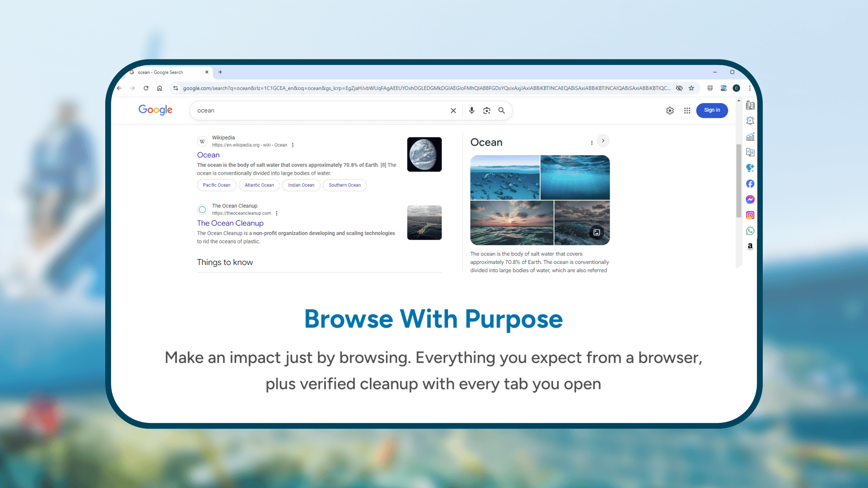Open the growth chart stats icon in sidebar
This screenshot has height=488, width=868.
(x=750, y=137)
